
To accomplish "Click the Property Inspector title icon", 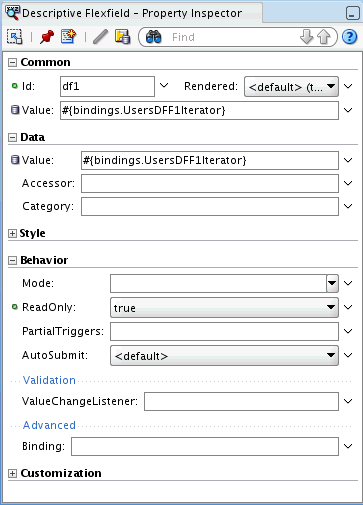I will click(x=13, y=13).
